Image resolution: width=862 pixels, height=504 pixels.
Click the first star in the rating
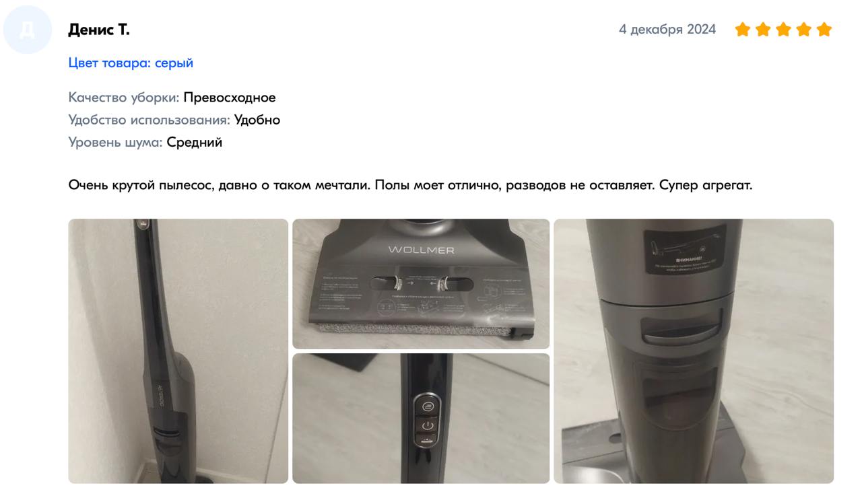point(743,30)
